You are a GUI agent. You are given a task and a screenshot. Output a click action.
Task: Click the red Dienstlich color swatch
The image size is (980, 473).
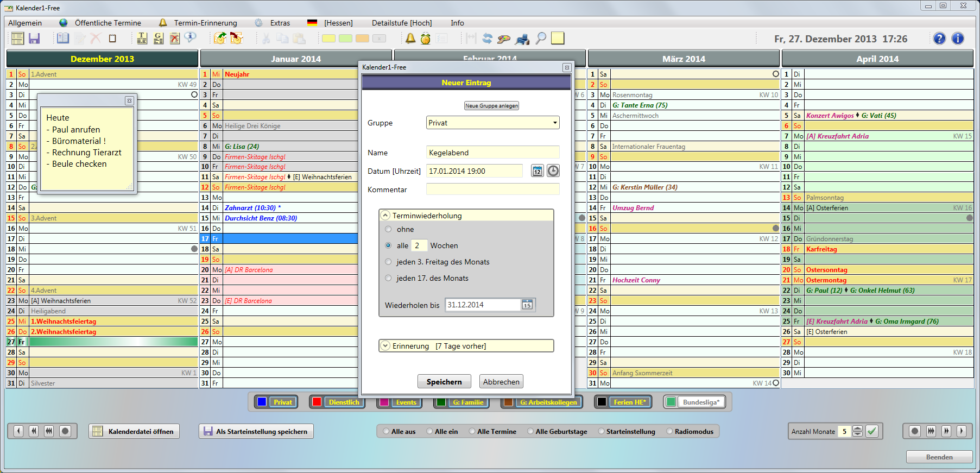316,402
